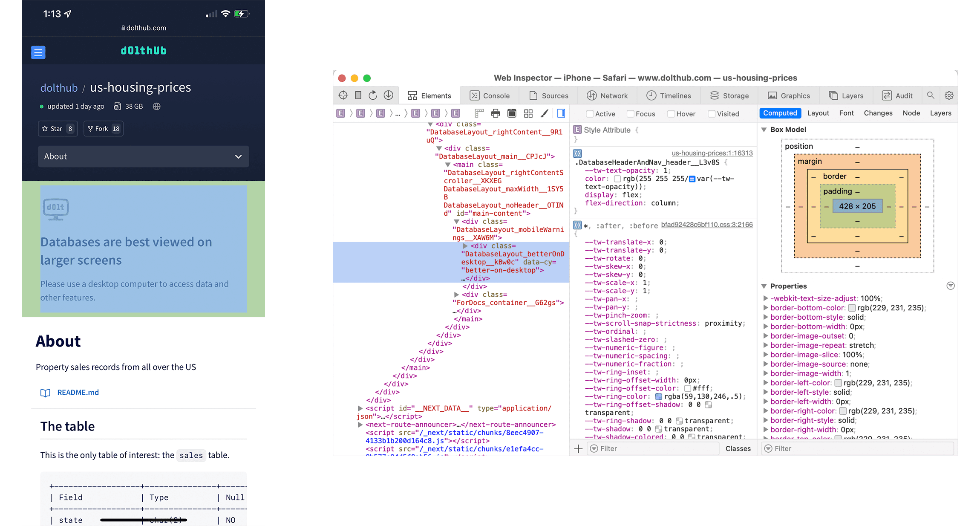
Task: Click the Fork button on the phone page
Action: click(104, 129)
